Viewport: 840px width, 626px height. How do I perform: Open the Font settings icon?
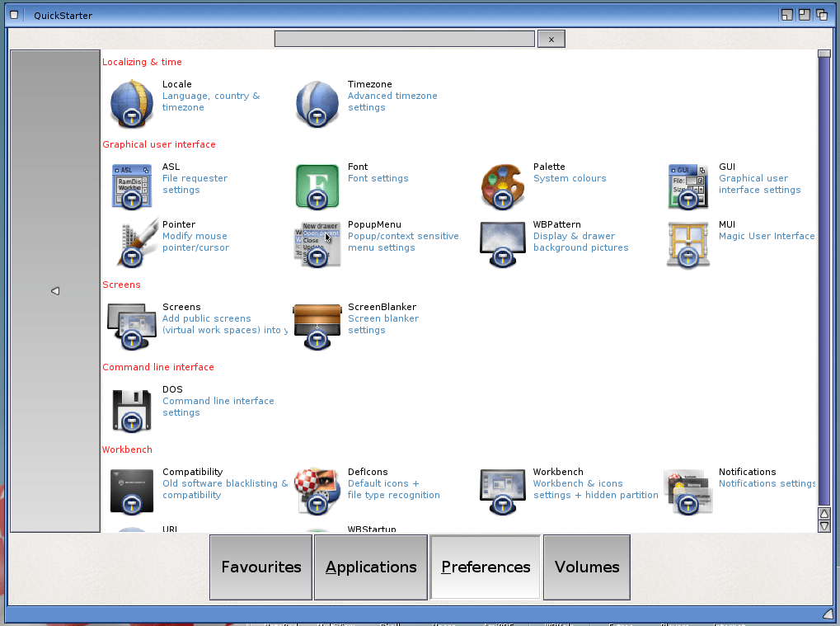coord(317,186)
